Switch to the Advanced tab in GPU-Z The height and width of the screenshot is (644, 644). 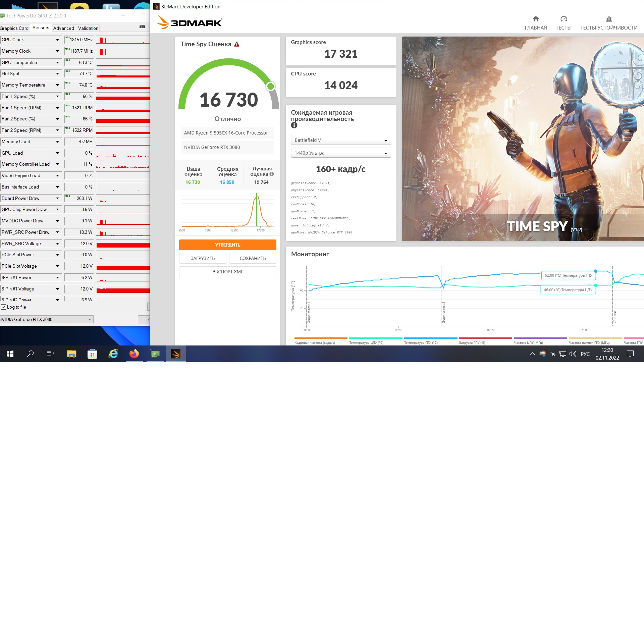pyautogui.click(x=63, y=28)
